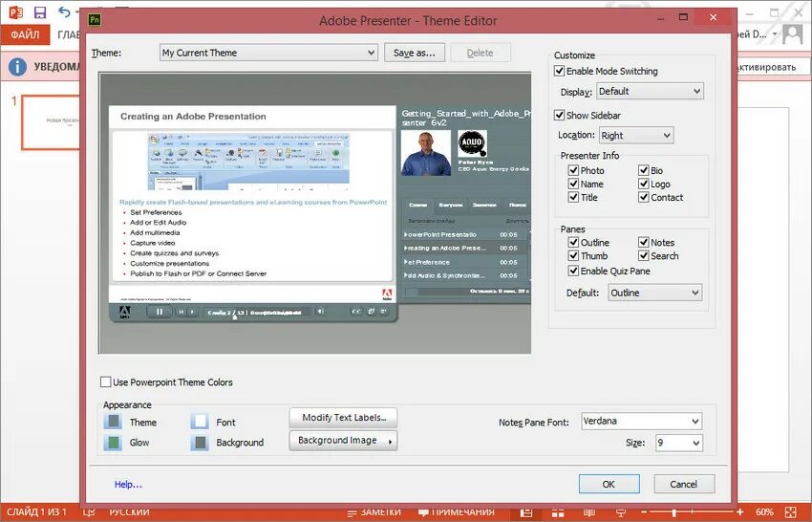812x522 pixels.
Task: Toggle the sidebar view icon in preview player
Action: click(384, 312)
